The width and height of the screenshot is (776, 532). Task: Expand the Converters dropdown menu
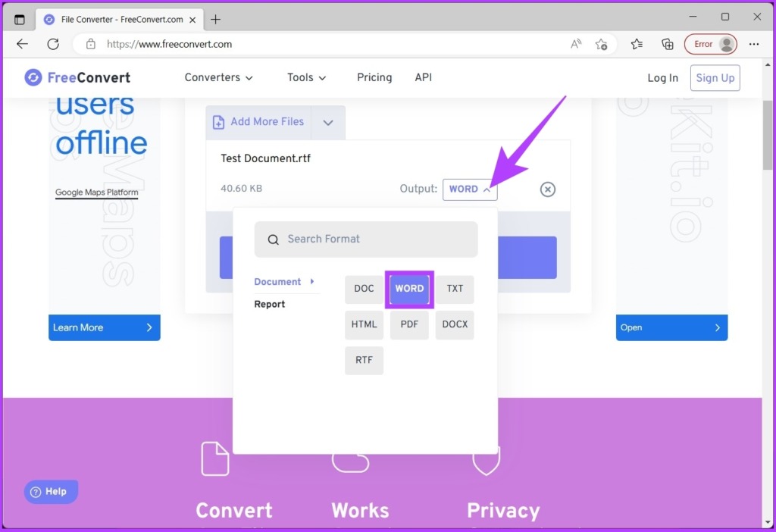pos(219,77)
